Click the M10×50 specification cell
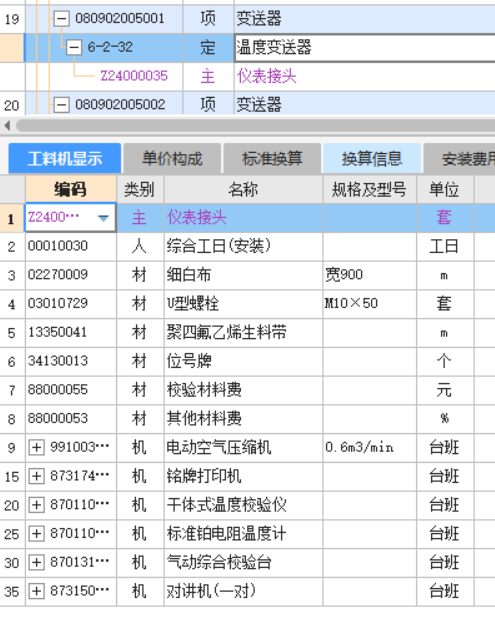 [x=369, y=303]
